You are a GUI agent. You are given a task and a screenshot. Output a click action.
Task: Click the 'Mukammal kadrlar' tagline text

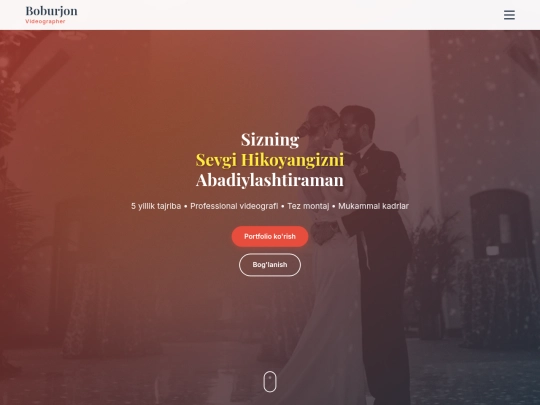(x=373, y=206)
